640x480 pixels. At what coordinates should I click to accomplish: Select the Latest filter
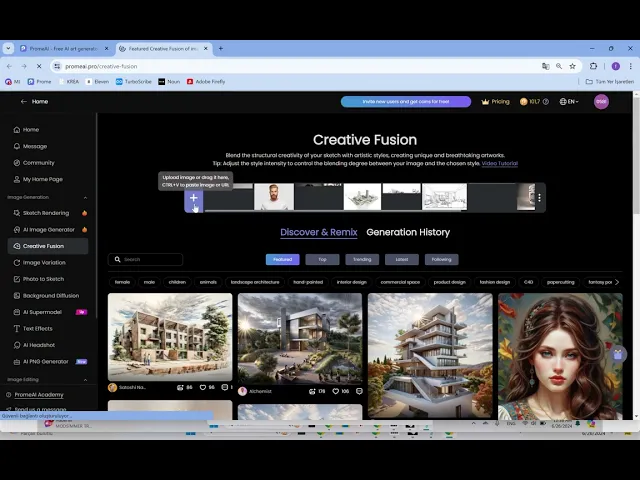[x=402, y=260]
